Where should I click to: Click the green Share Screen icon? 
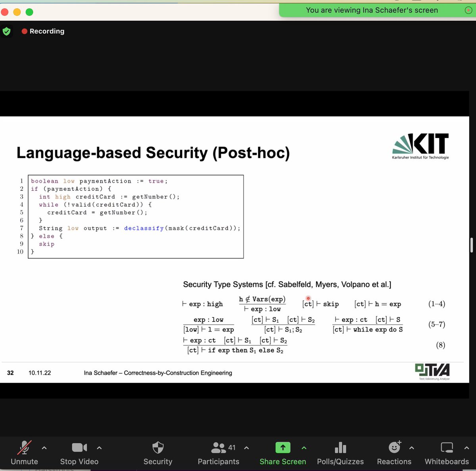coord(283,447)
